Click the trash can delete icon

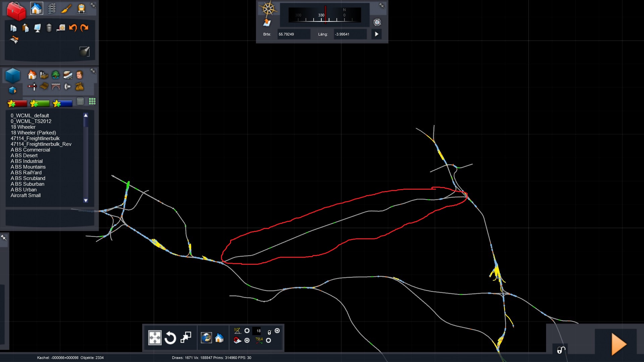pyautogui.click(x=49, y=28)
